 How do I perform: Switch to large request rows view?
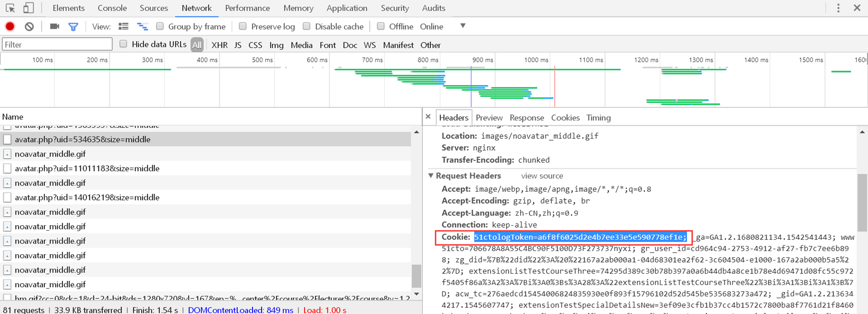click(x=123, y=26)
